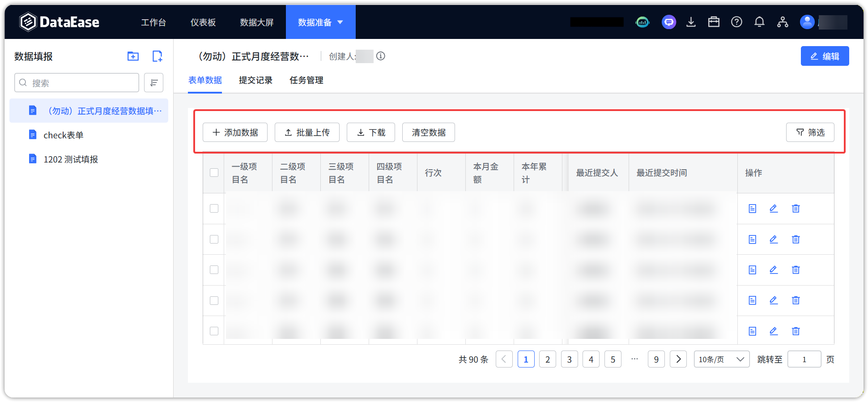Go to next page using right chevron
This screenshot has width=868, height=402.
(678, 359)
